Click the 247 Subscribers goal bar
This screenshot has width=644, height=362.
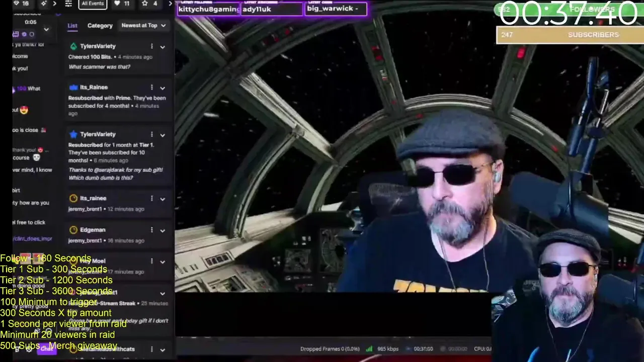(x=570, y=35)
